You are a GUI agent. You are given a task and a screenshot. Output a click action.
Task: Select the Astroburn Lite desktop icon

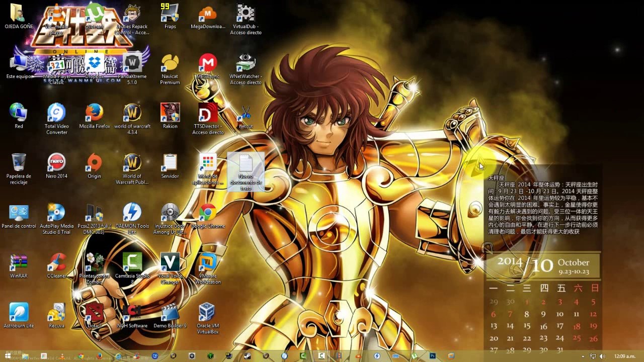click(19, 315)
